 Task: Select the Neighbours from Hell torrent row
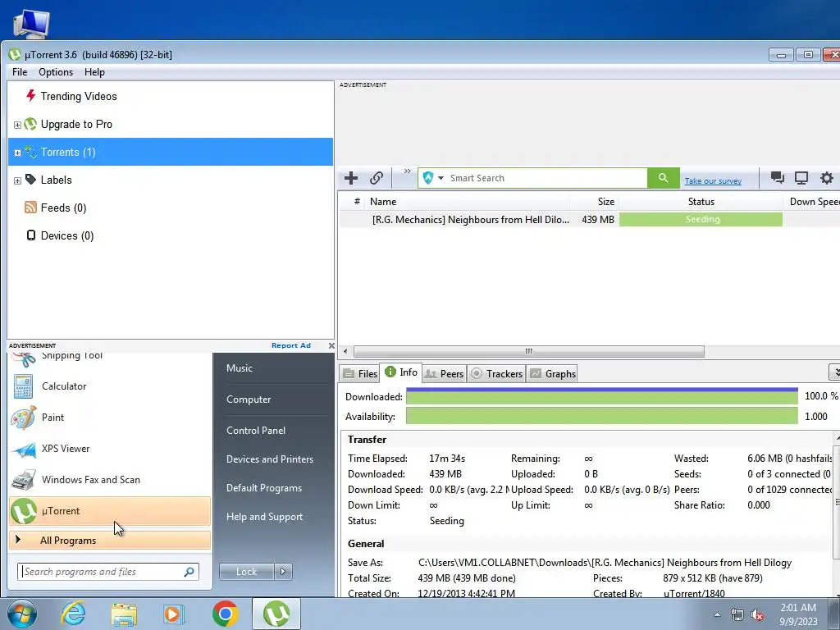tap(589, 219)
